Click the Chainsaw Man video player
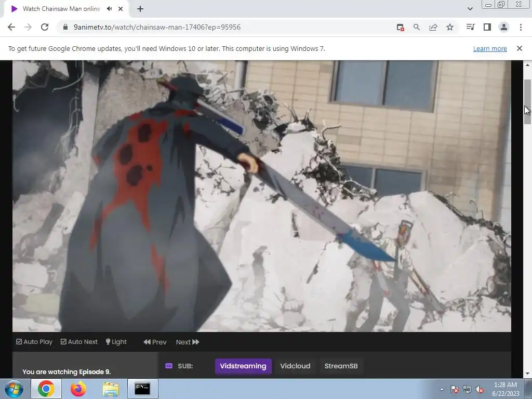The height and width of the screenshot is (399, 532). pyautogui.click(x=262, y=196)
